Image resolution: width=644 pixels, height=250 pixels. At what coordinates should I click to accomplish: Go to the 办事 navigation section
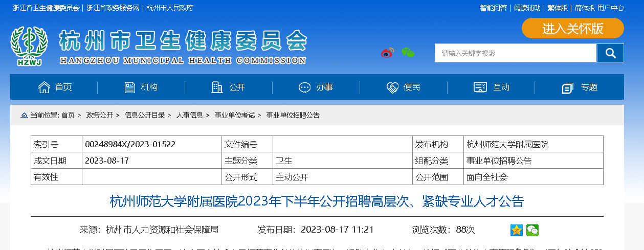coord(316,87)
